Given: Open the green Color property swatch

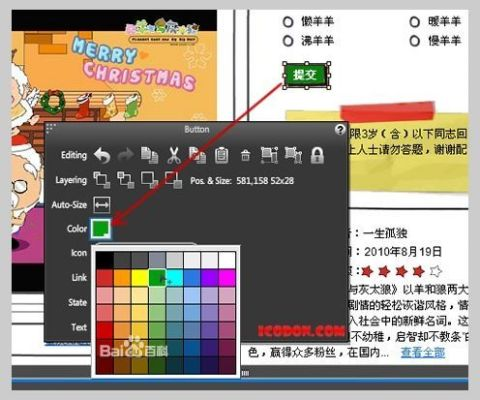Looking at the screenshot, I should tap(101, 229).
